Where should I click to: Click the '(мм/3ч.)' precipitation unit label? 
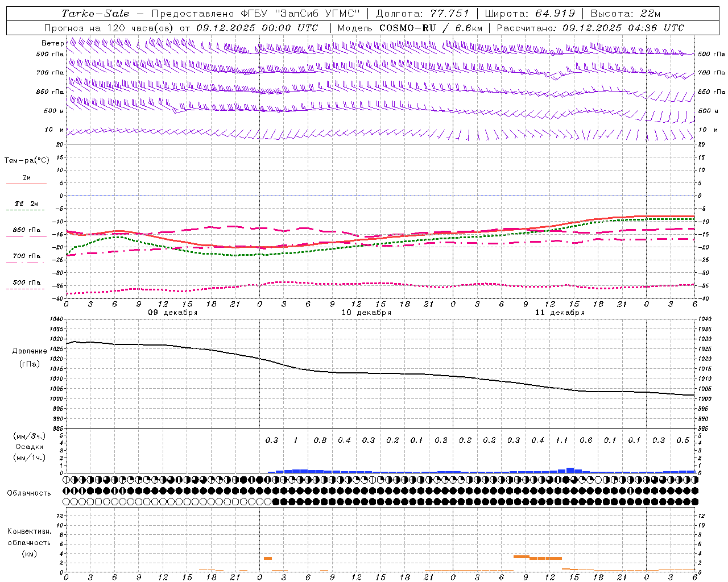click(x=30, y=436)
